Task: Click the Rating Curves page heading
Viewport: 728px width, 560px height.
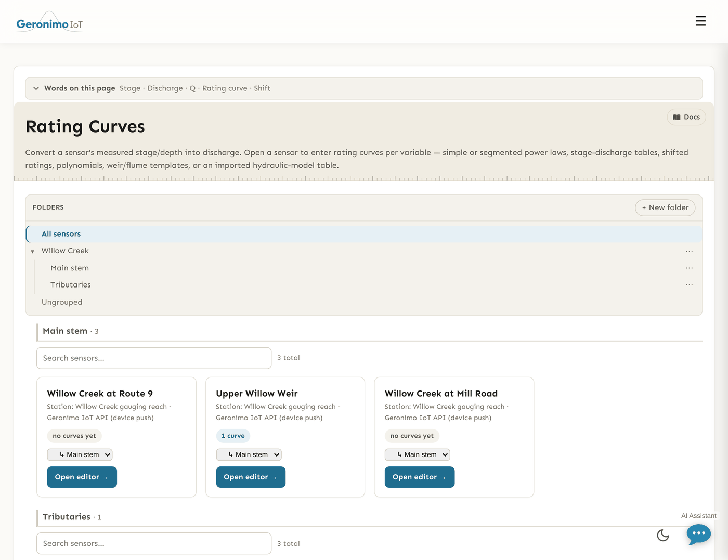Action: tap(85, 126)
